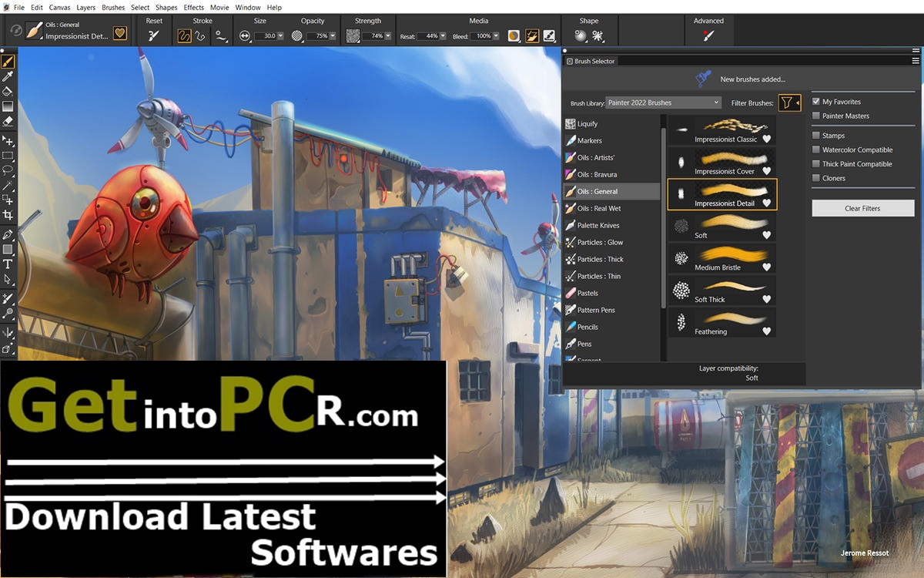The width and height of the screenshot is (924, 578).
Task: Open the Brush Library dropdown
Action: coord(663,102)
